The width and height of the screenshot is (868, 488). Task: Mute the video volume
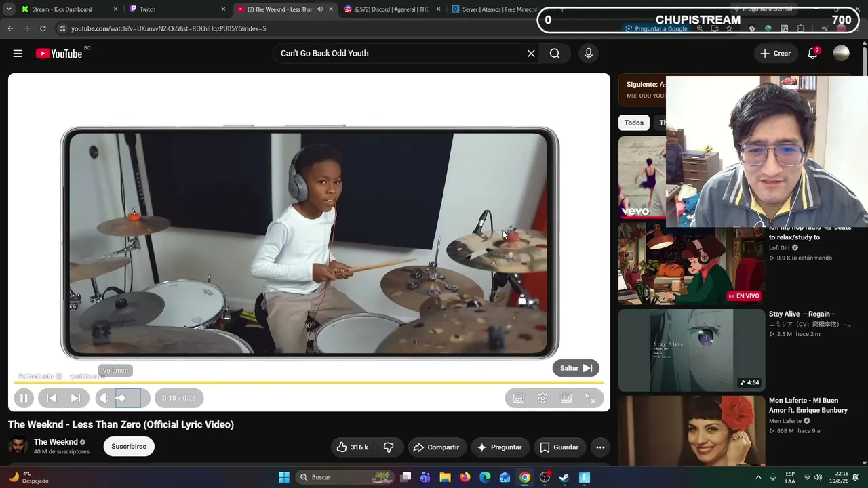tap(104, 398)
